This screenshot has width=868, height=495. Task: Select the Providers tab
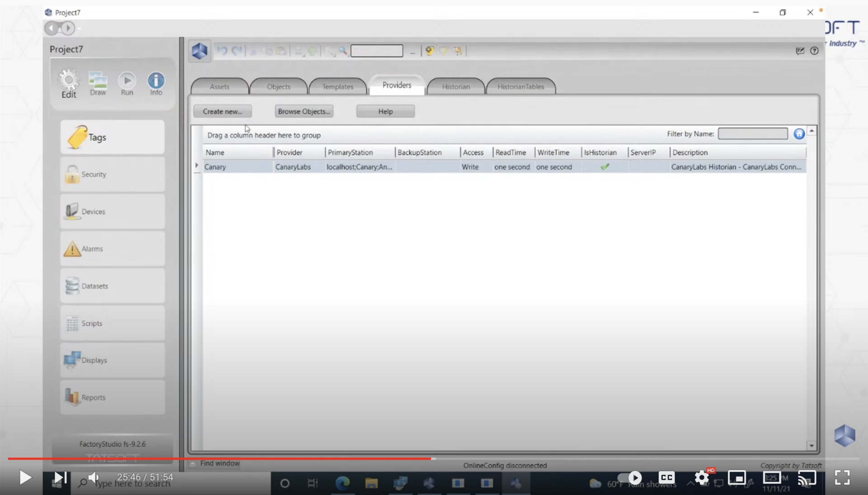tap(397, 85)
